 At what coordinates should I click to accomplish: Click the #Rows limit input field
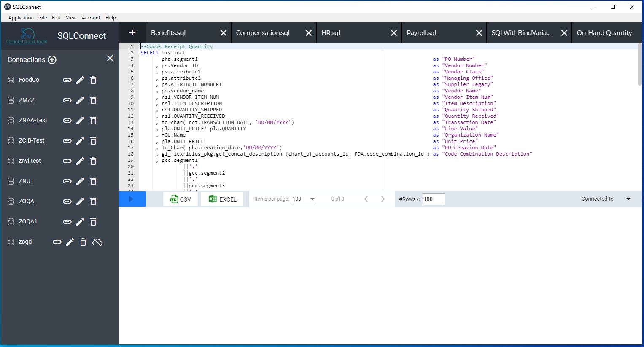click(434, 199)
